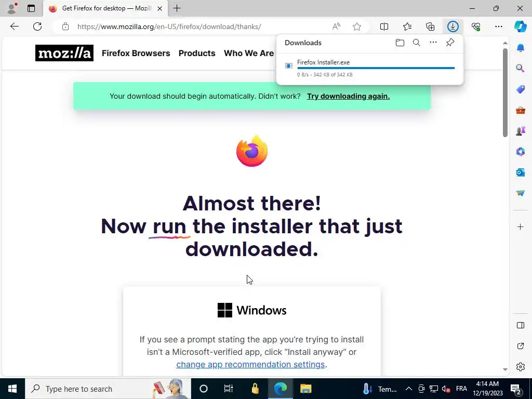
Task: Click the page vertical scrollbar thumb
Action: [x=505, y=92]
